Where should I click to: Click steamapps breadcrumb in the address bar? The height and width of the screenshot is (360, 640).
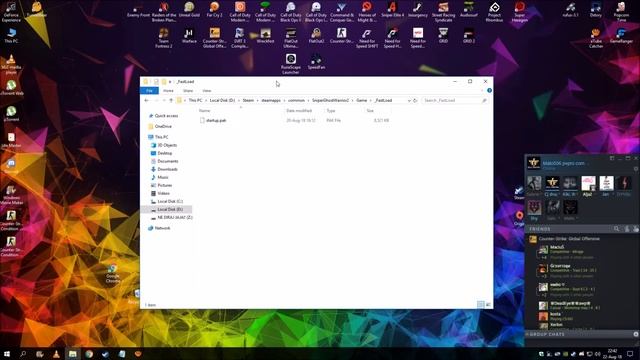tap(271, 100)
